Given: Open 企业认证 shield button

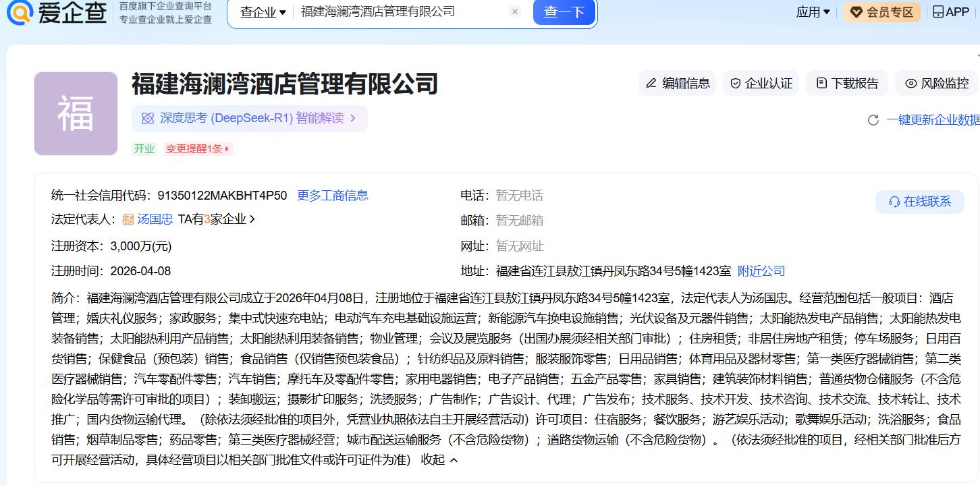Looking at the screenshot, I should click(761, 83).
